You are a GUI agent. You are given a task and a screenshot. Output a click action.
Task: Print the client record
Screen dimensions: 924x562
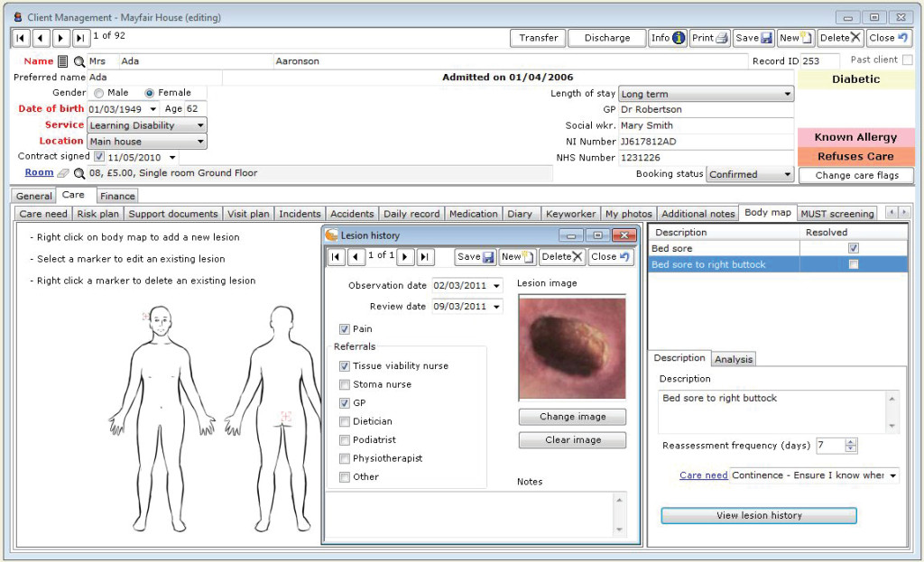click(x=710, y=38)
